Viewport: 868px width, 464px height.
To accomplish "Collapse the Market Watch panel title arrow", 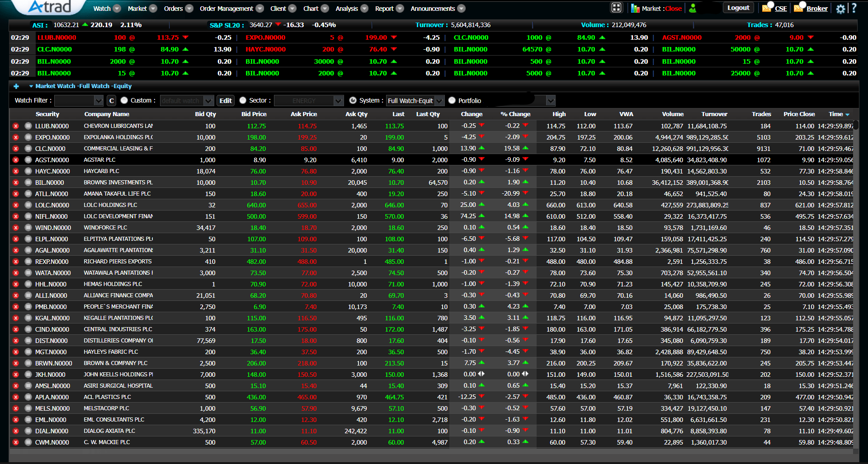I will click(x=31, y=86).
